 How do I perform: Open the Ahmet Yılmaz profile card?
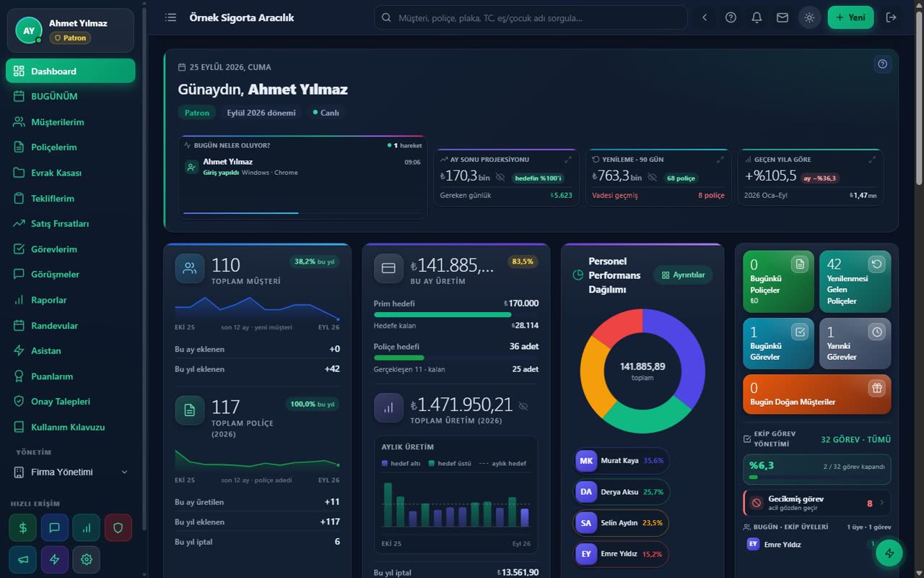coord(71,30)
